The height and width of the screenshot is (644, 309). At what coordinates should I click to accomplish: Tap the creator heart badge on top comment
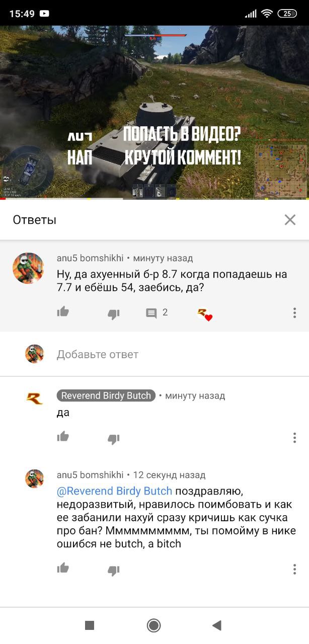tap(204, 314)
